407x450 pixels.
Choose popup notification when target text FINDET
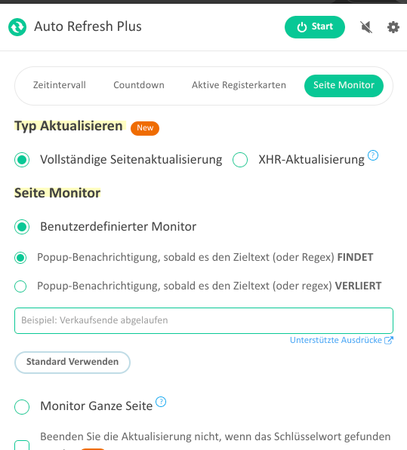click(x=20, y=258)
